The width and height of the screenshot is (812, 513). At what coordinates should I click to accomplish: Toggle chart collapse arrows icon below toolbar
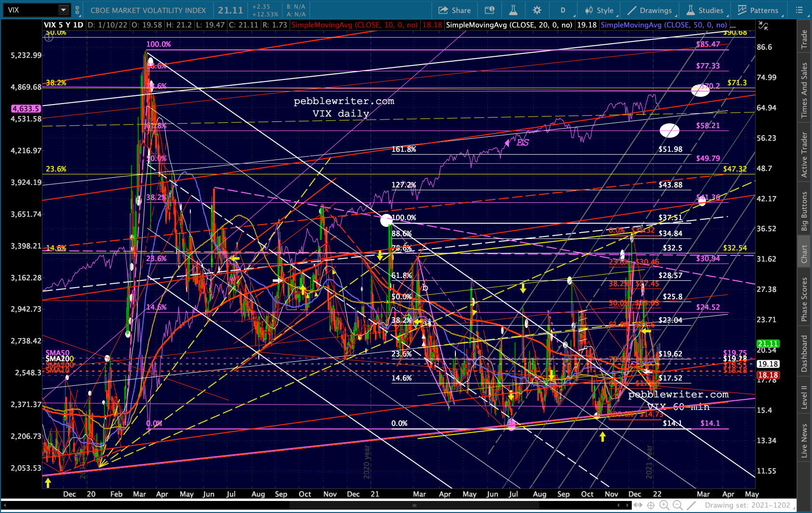click(x=763, y=26)
